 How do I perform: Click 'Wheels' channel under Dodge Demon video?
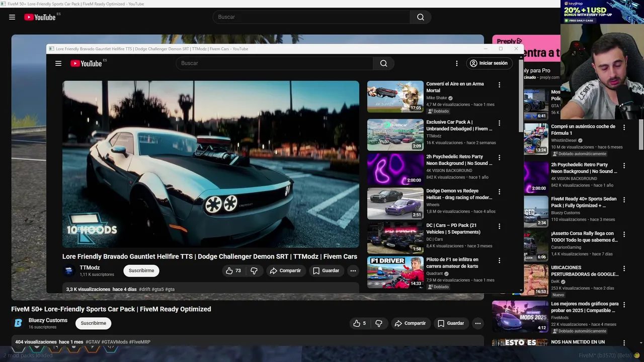(433, 205)
